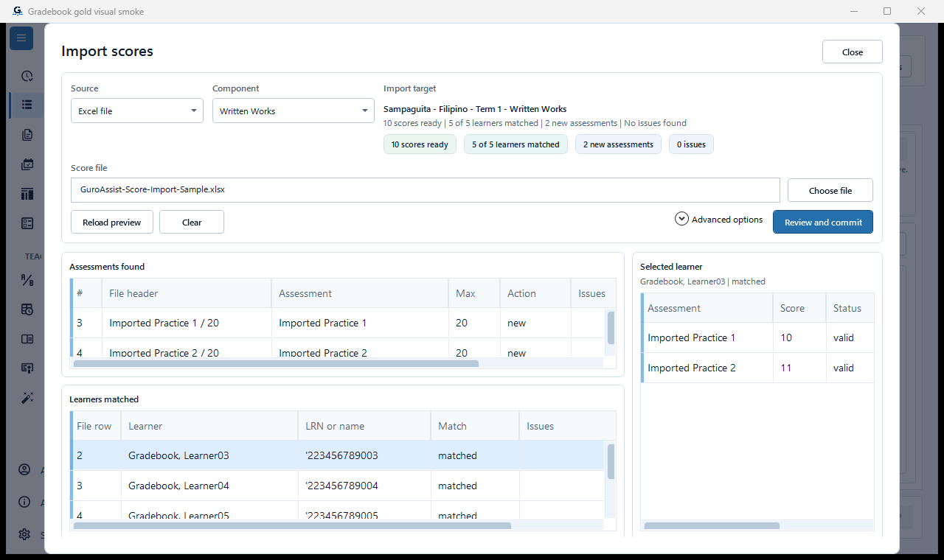This screenshot has height=560, width=944.
Task: Click the Selected learner horizontal scrollbar
Action: pos(712,526)
